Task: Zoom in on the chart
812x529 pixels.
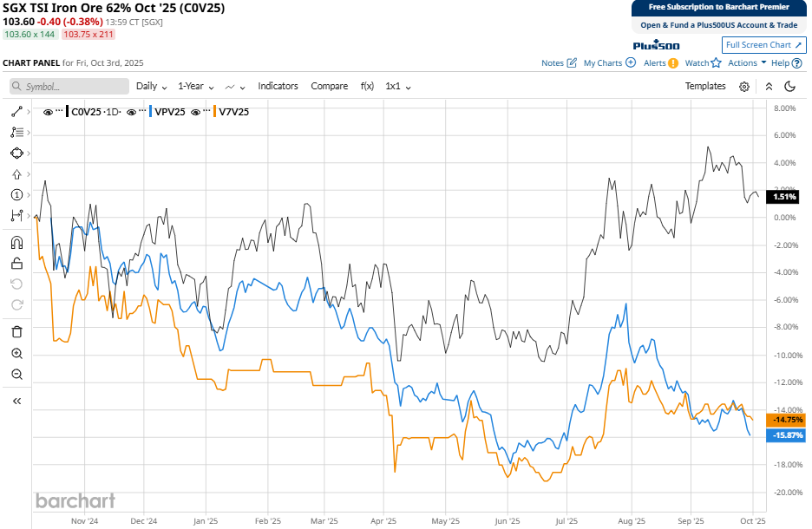Action: tap(16, 353)
